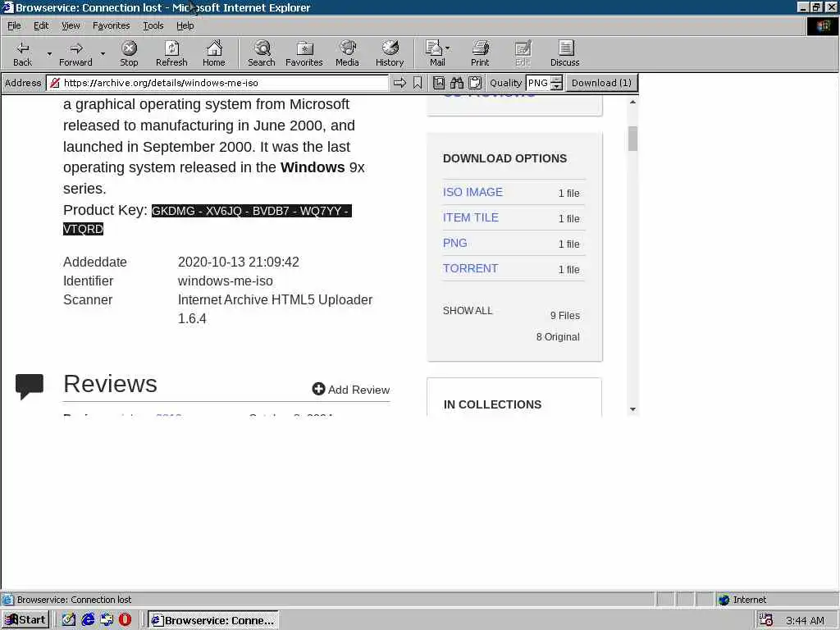Click the 8 Original link
The width and height of the screenshot is (840, 630).
point(558,337)
